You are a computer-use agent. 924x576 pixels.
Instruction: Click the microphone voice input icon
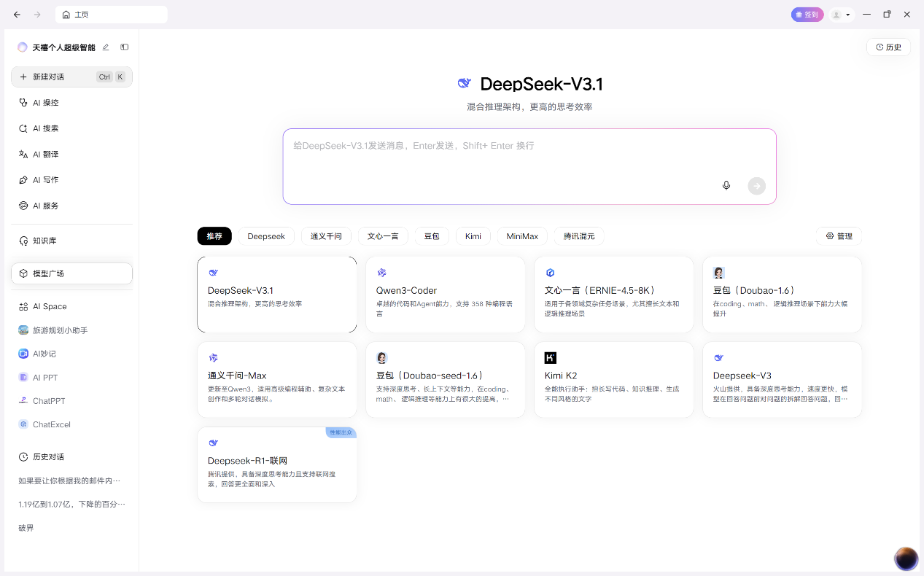pyautogui.click(x=726, y=186)
